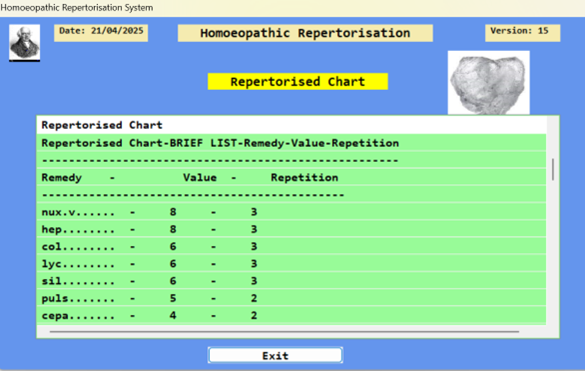Click the Remedy Value Repetition column header row
The height and width of the screenshot is (371, 585).
pyautogui.click(x=291, y=177)
